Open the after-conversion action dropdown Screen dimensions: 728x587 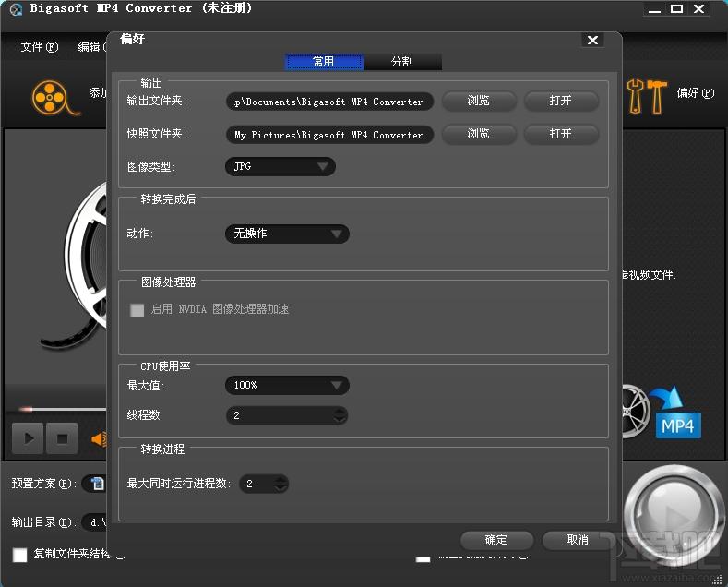[287, 234]
